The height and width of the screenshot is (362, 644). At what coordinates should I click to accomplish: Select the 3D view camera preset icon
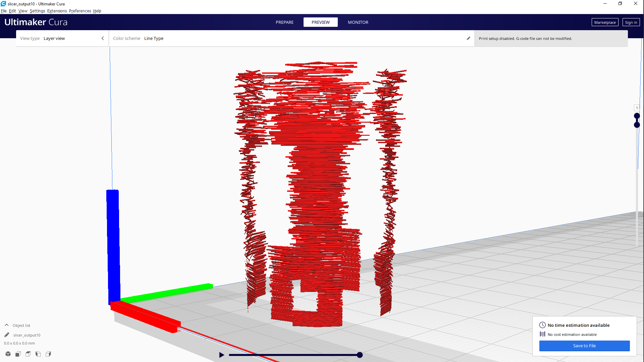click(x=8, y=354)
